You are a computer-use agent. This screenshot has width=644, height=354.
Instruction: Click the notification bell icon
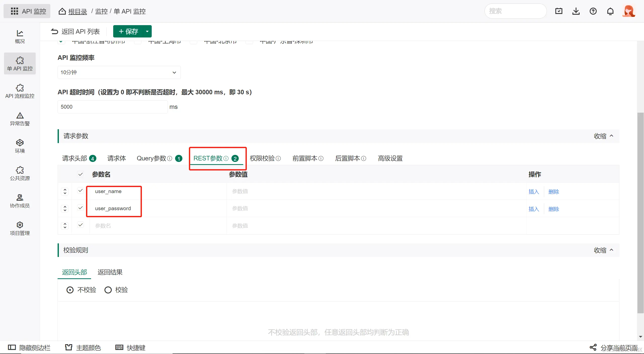coord(610,11)
